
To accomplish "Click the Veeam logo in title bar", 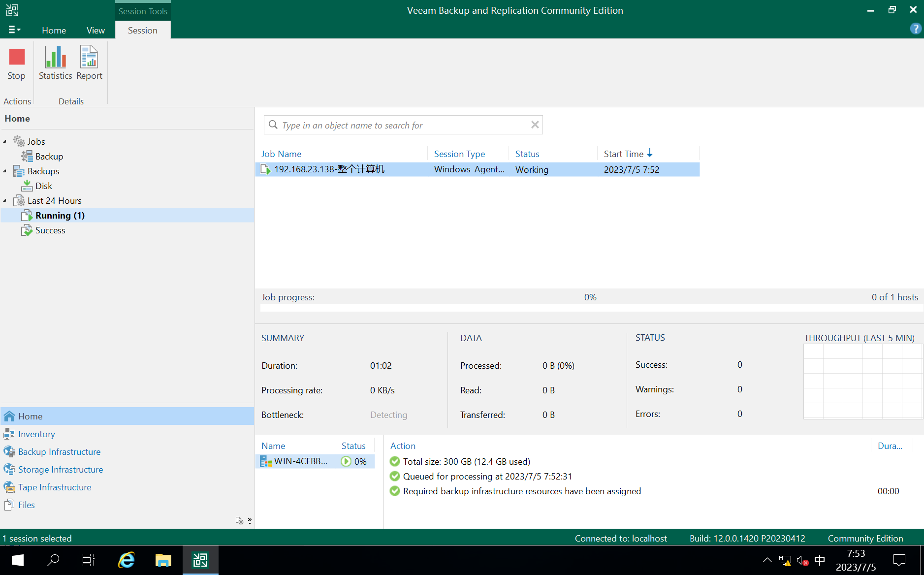I will click(12, 10).
